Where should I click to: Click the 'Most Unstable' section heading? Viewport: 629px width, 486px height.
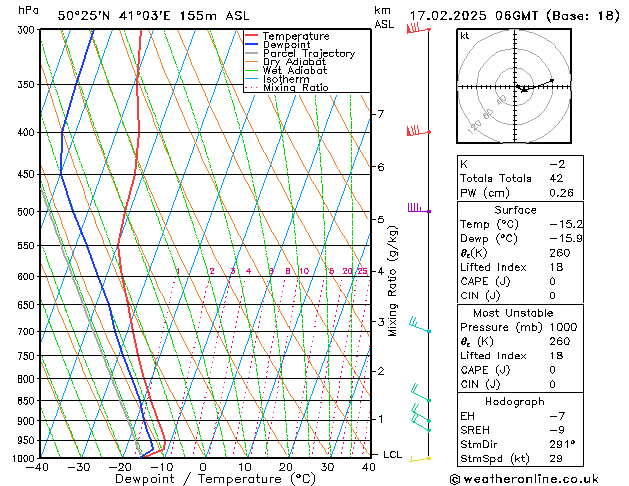tap(513, 313)
